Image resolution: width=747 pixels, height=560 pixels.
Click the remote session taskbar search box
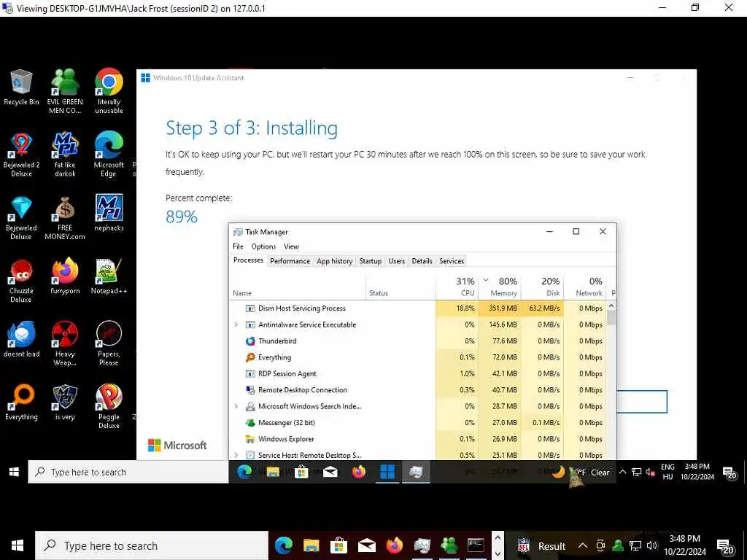[128, 472]
